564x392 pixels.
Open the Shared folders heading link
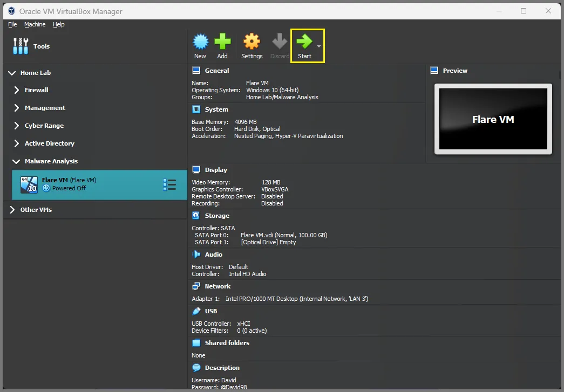[227, 343]
